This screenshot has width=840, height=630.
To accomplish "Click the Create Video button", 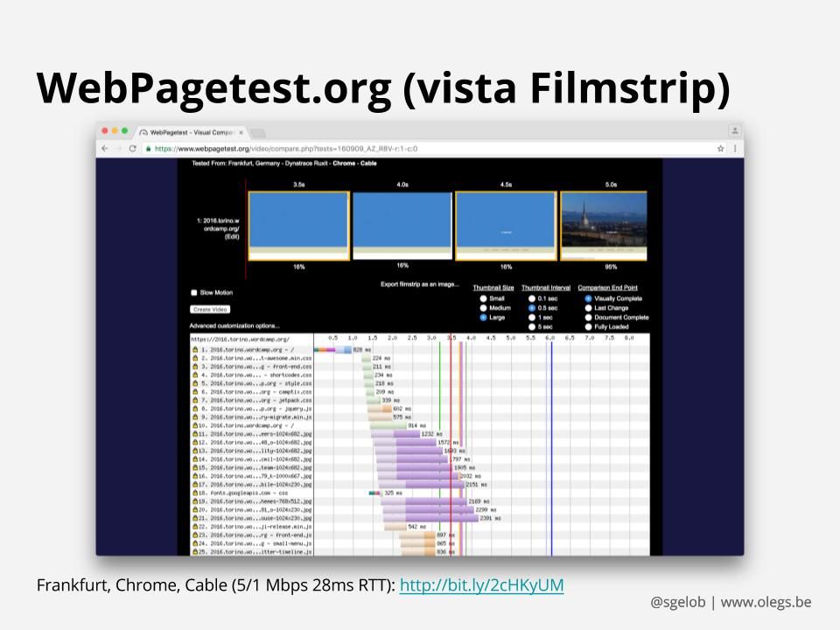I will click(x=210, y=310).
